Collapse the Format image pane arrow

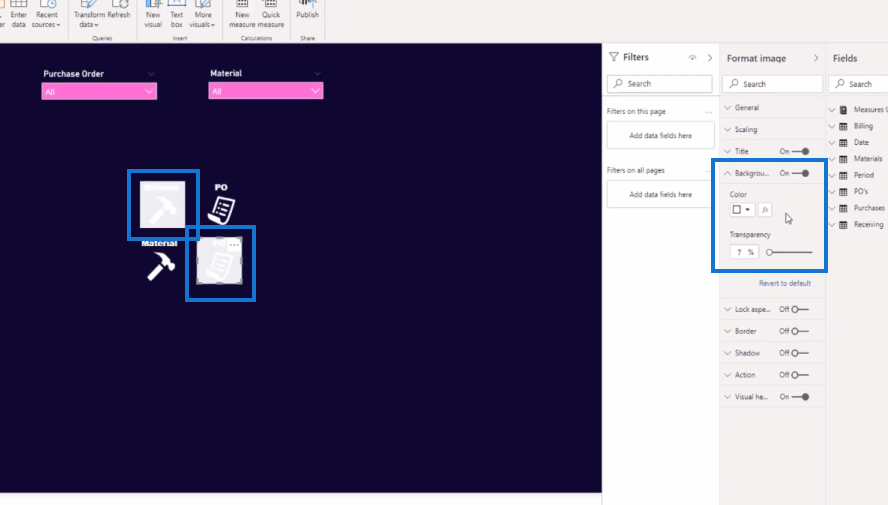816,58
